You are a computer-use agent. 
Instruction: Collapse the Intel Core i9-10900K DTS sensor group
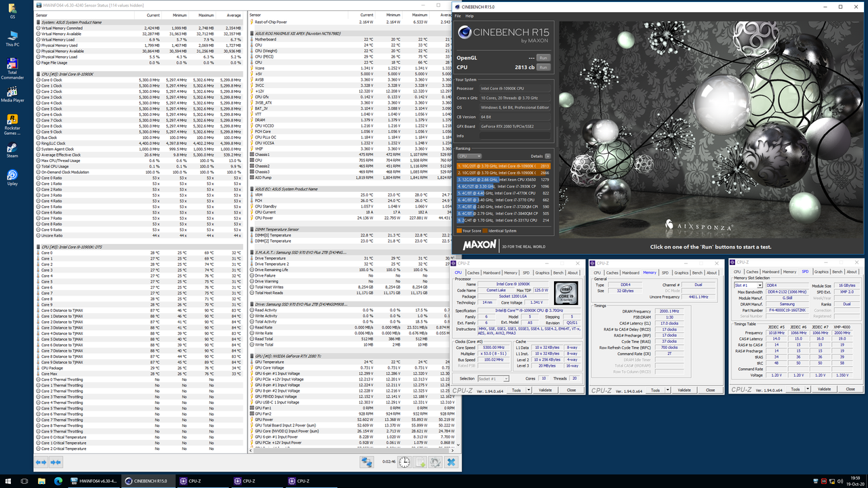[x=38, y=247]
